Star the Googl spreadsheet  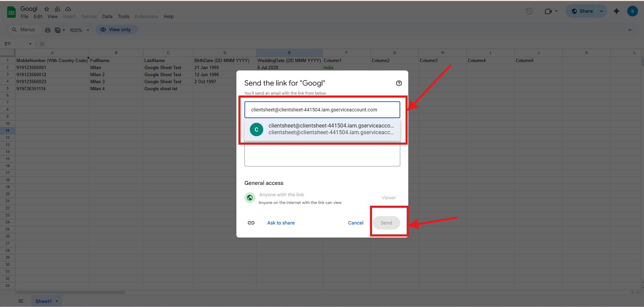pos(47,9)
